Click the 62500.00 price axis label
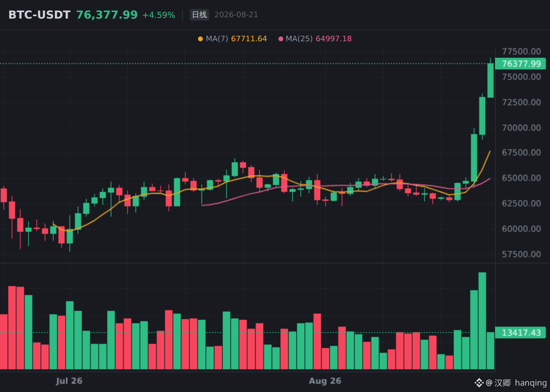Image resolution: width=550 pixels, height=392 pixels. [521, 204]
